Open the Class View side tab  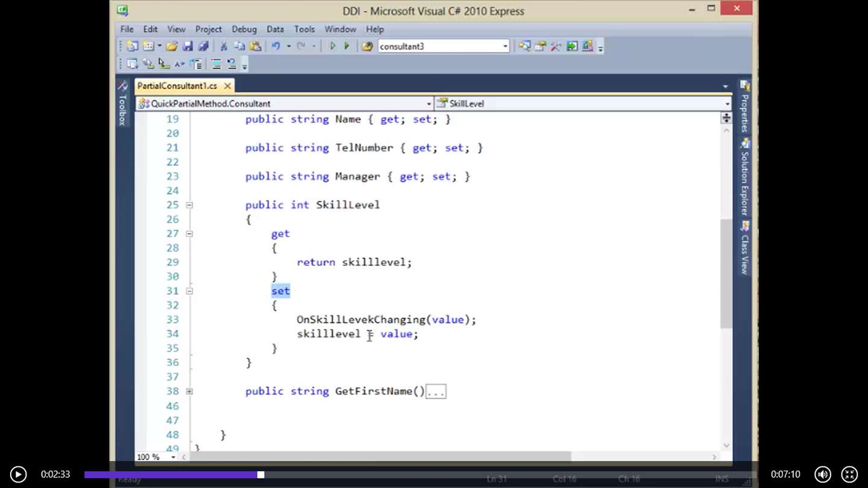point(745,248)
